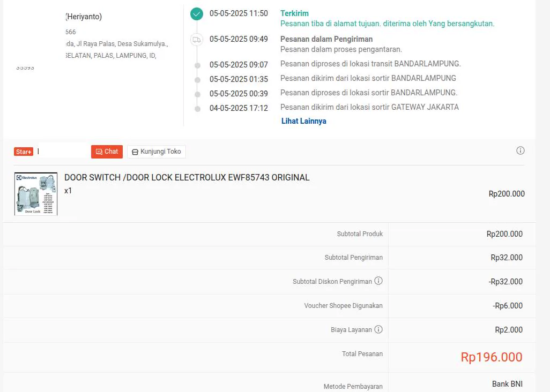Click the Terkirim status heading
550x392 pixels.
[x=294, y=13]
